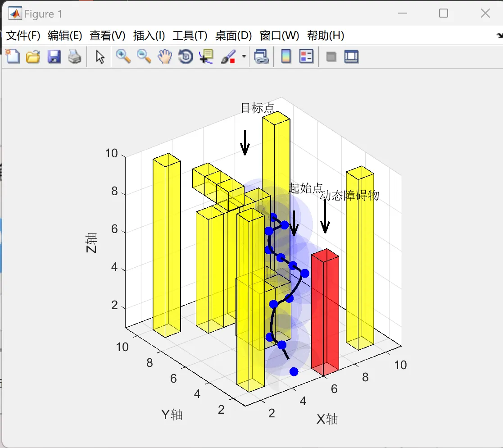Save the figure using the floppy disk icon

[54, 56]
